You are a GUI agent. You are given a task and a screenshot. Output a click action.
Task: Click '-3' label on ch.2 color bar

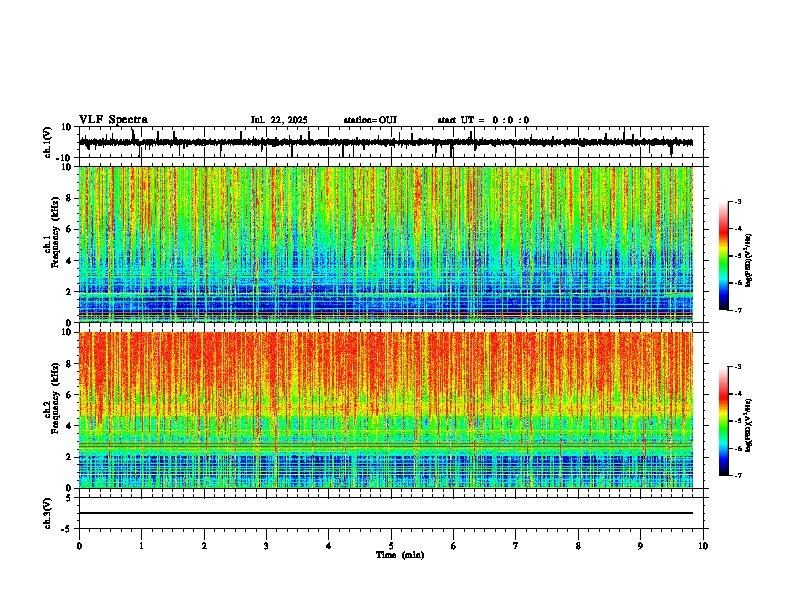click(738, 367)
